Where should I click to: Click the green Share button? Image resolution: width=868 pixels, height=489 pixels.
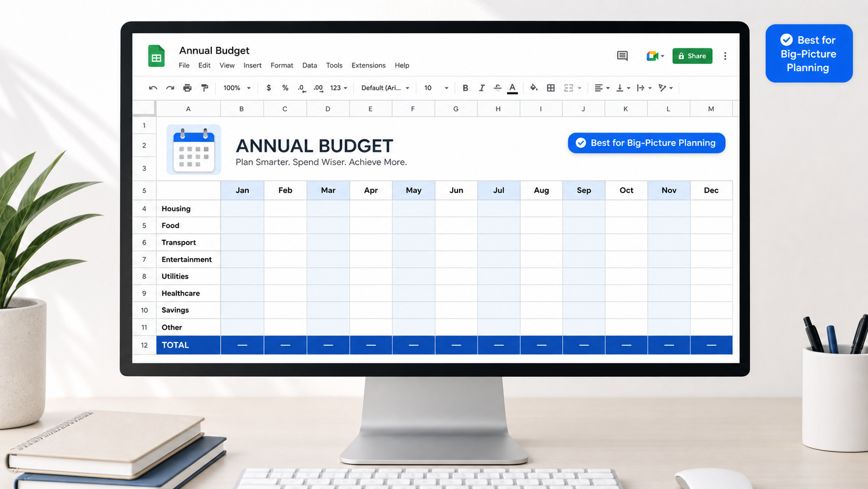(692, 56)
